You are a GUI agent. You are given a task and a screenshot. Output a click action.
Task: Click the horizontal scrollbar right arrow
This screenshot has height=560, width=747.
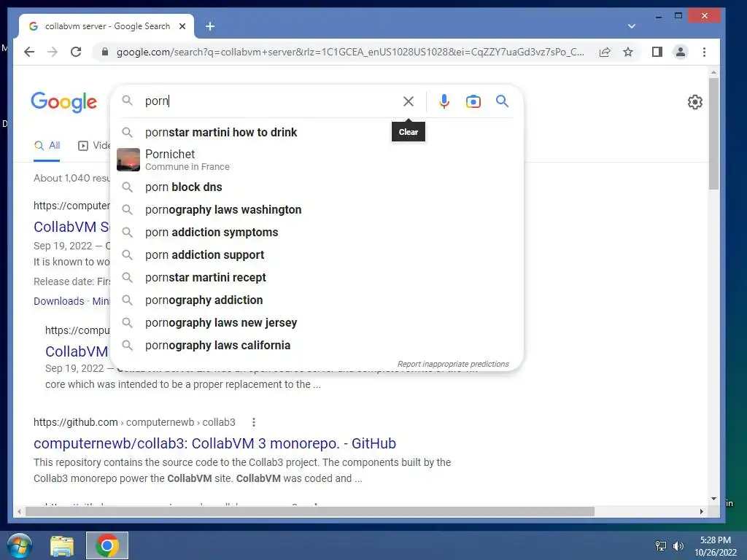click(701, 512)
